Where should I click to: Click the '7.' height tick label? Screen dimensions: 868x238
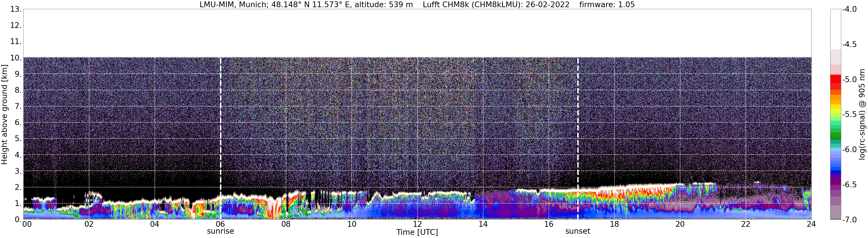(x=18, y=106)
